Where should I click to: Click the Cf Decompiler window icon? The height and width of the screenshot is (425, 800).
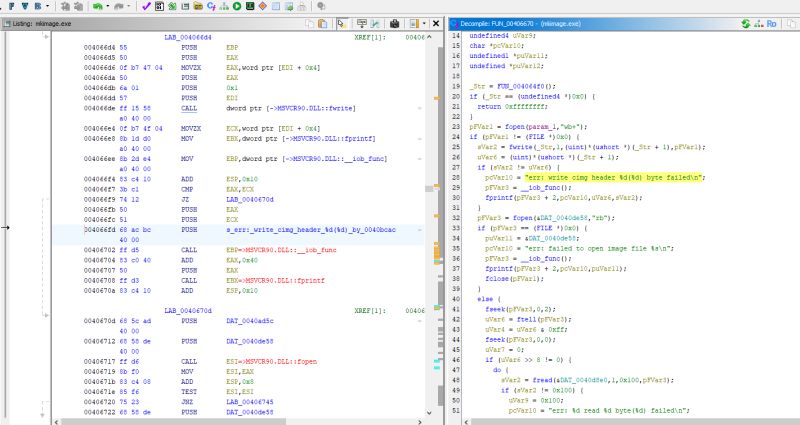pyautogui.click(x=211, y=7)
